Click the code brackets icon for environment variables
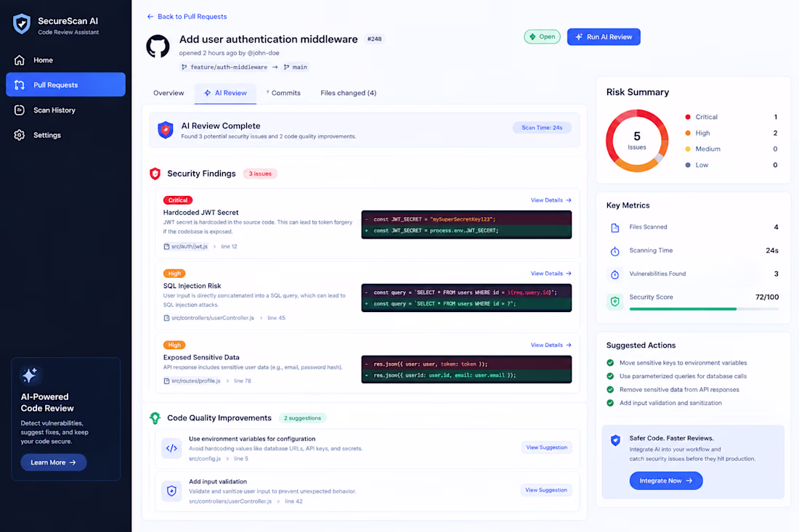Screen dimensions: 799x532 click(171, 448)
